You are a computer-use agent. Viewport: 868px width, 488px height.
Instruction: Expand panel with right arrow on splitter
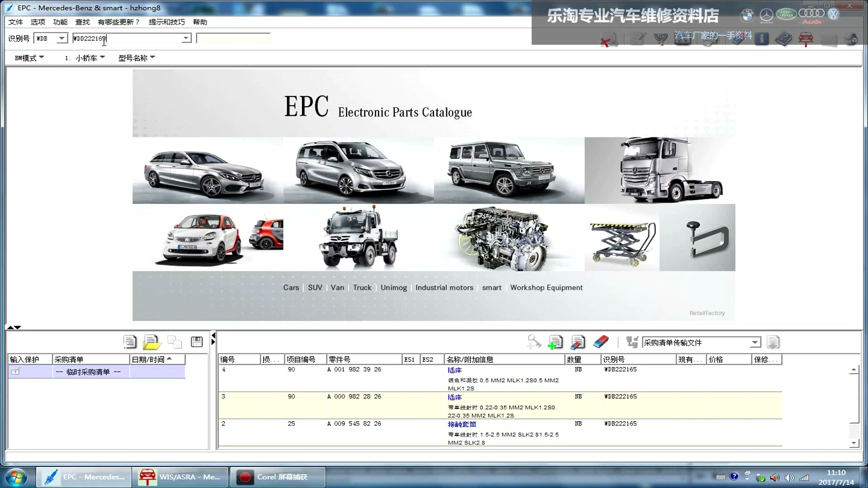[213, 342]
